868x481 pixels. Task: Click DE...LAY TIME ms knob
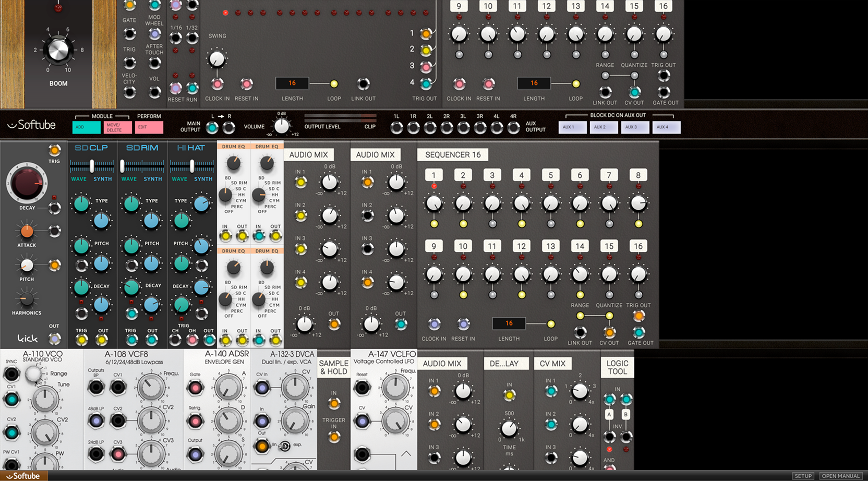[x=509, y=429]
